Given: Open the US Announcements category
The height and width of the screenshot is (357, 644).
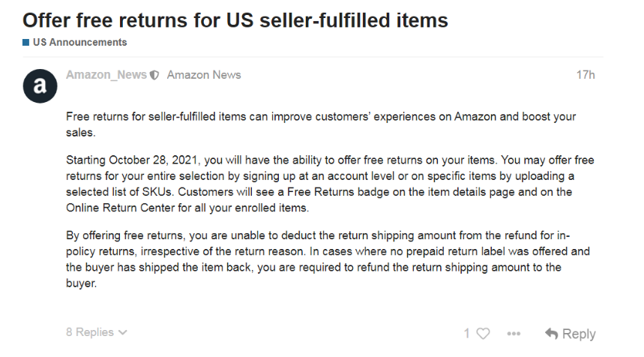Looking at the screenshot, I should click(x=79, y=42).
